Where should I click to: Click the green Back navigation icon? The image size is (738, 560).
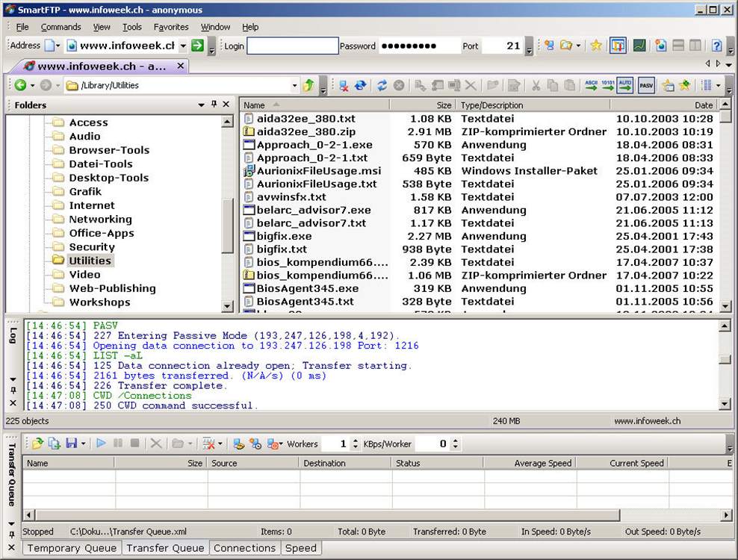pyautogui.click(x=20, y=85)
